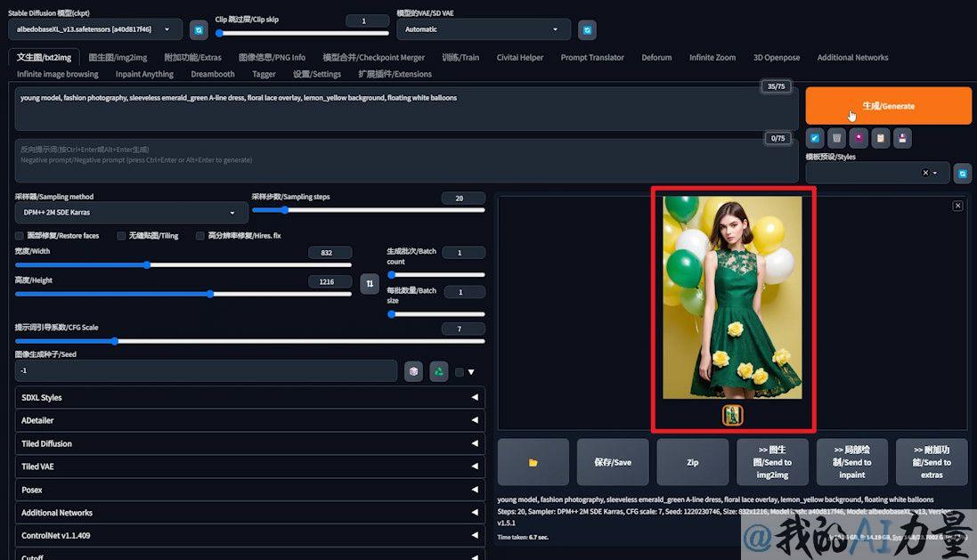Open the output folder
The image size is (977, 560).
click(533, 462)
